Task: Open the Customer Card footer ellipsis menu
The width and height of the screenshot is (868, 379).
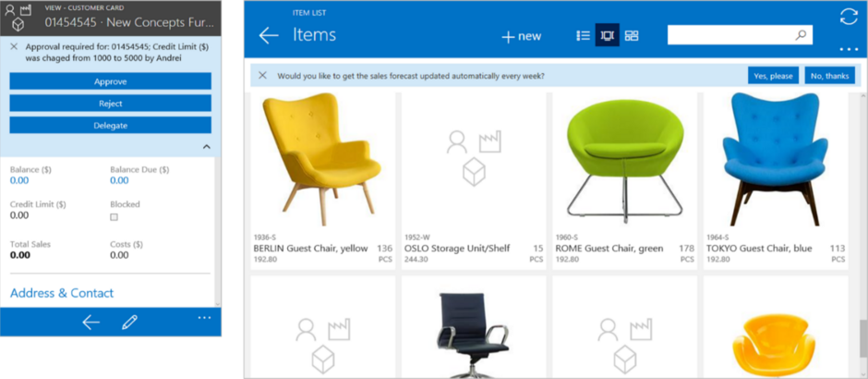Action: coord(204,317)
